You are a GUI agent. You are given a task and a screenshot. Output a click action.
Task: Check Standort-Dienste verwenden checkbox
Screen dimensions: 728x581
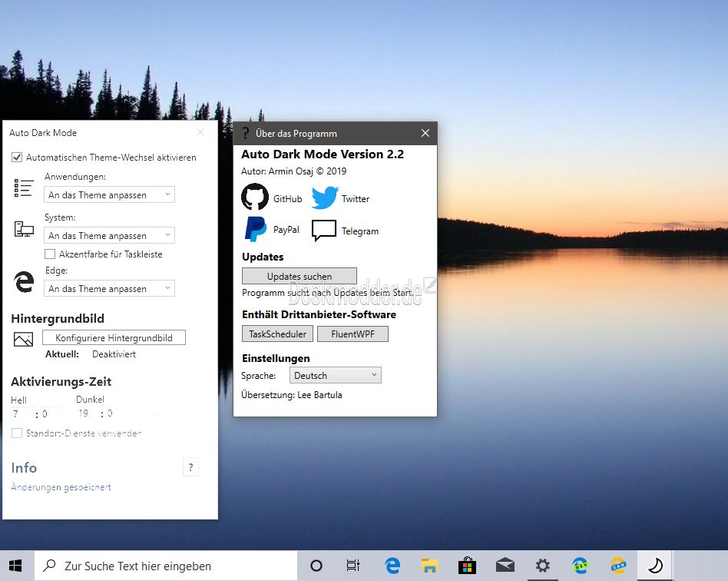click(17, 433)
